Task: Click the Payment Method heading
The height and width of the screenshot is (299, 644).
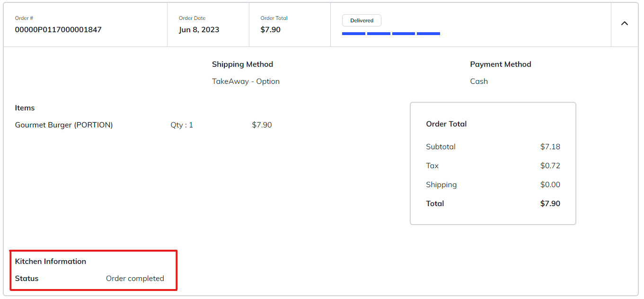Action: [x=500, y=64]
